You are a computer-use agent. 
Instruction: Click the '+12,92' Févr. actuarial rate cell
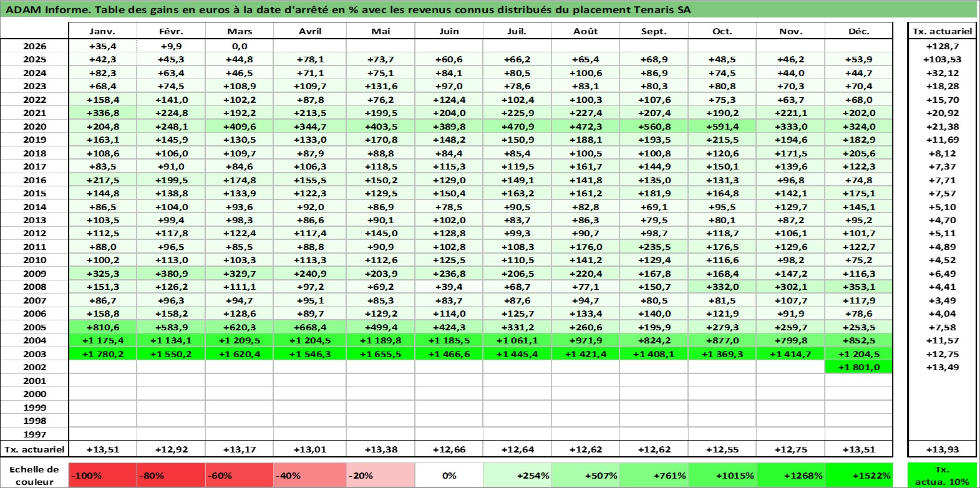tap(171, 449)
